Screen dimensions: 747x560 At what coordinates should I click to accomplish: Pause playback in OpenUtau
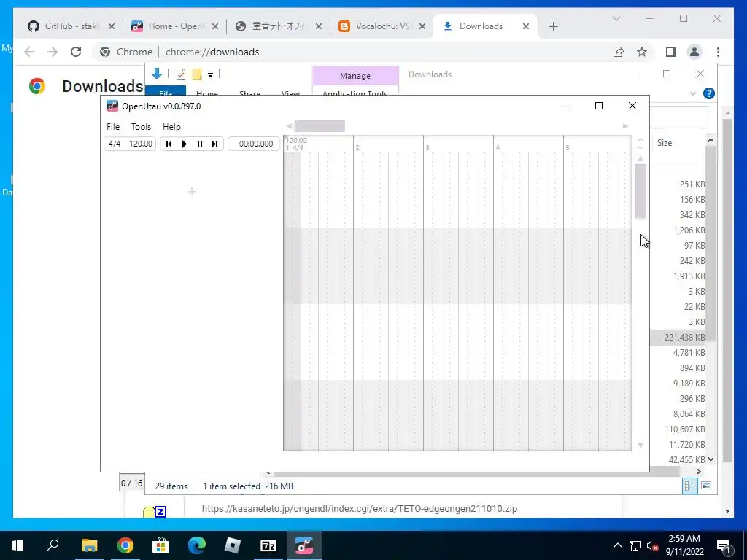point(200,144)
